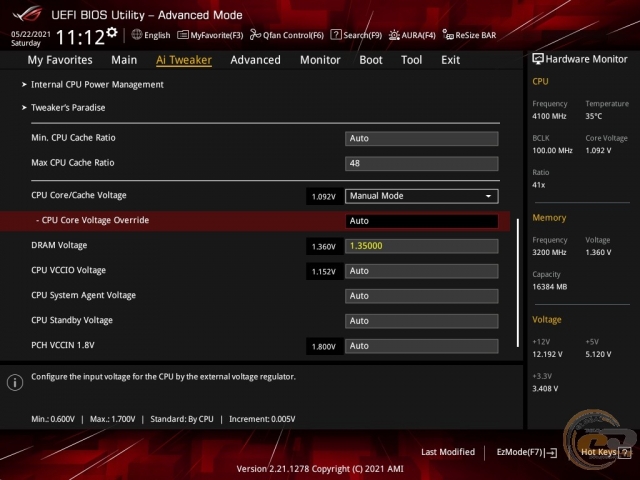Viewport: 640px width, 480px height.
Task: Click CPU Frequency 4100 MHz value
Action: point(549,116)
